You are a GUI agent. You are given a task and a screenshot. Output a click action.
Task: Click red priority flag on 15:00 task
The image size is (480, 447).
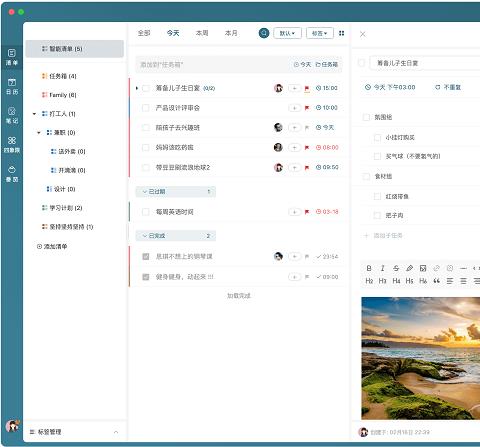pos(307,88)
